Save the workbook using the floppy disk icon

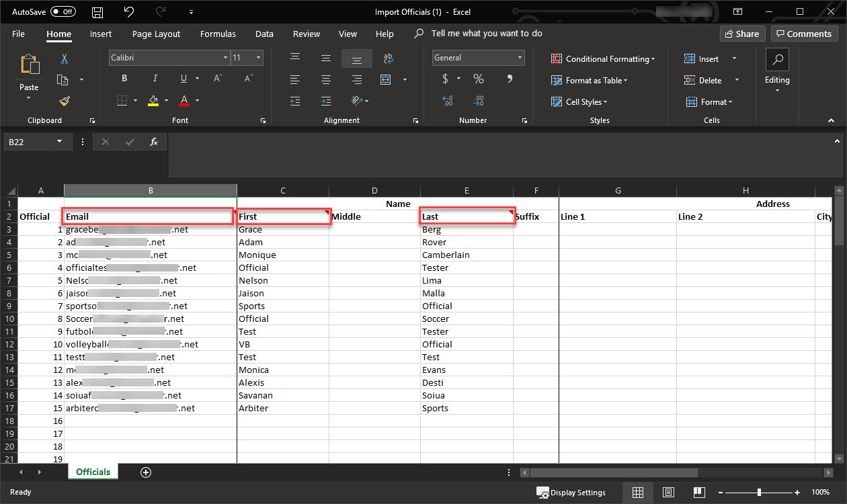coord(97,12)
